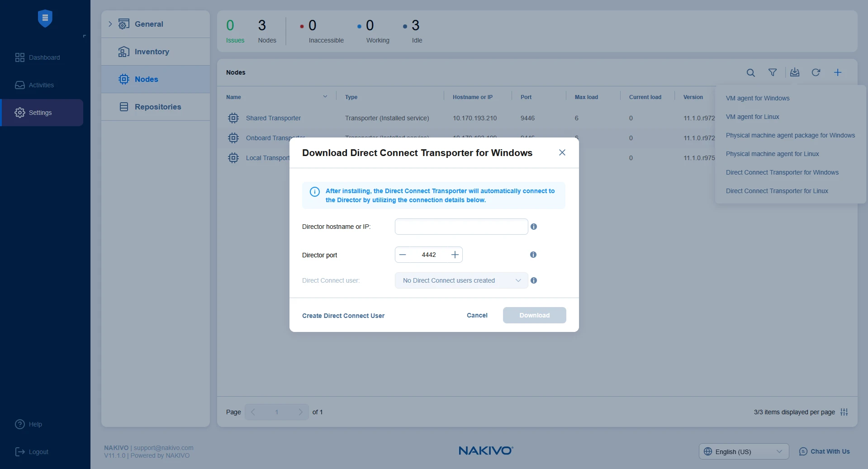This screenshot has height=469, width=868.
Task: Select Direct Connect Transporter for Linux
Action: click(x=777, y=191)
